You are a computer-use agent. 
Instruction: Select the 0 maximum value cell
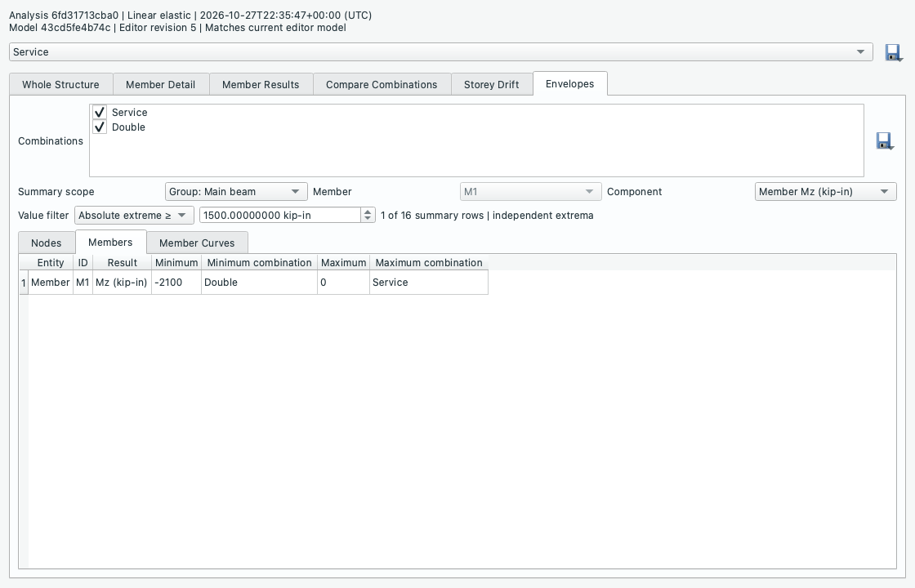pos(343,283)
